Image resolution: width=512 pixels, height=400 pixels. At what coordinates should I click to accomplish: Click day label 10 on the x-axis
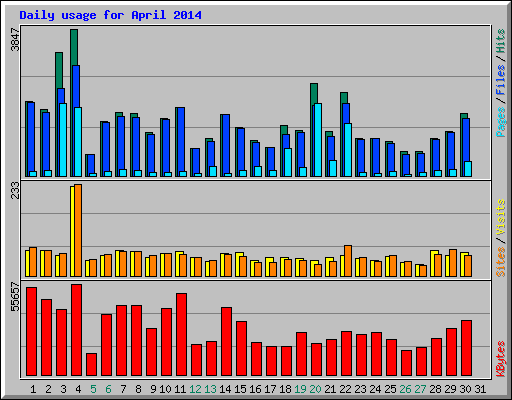[x=165, y=389]
